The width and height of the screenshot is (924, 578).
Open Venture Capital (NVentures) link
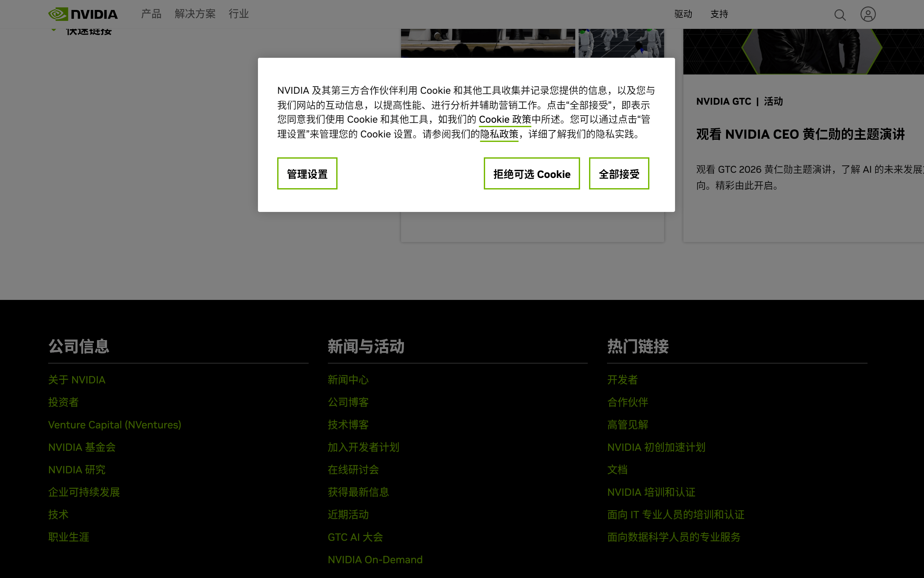click(x=115, y=425)
